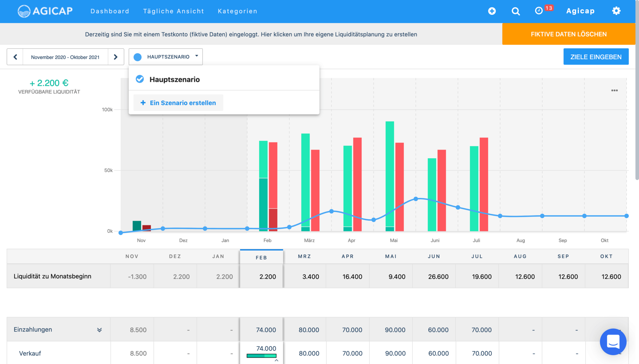Click Fiktive Daten Löschen button

(569, 34)
